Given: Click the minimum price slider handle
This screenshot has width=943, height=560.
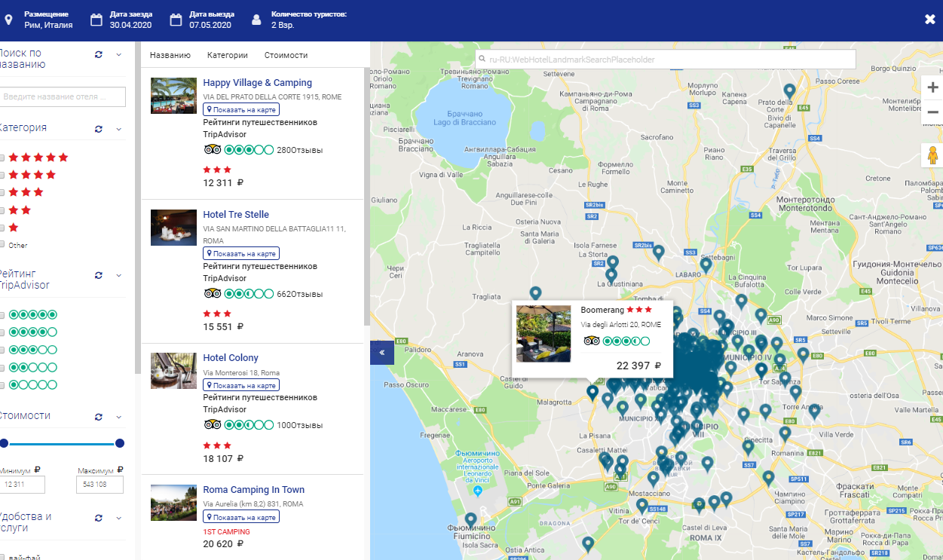Looking at the screenshot, I should point(4,443).
